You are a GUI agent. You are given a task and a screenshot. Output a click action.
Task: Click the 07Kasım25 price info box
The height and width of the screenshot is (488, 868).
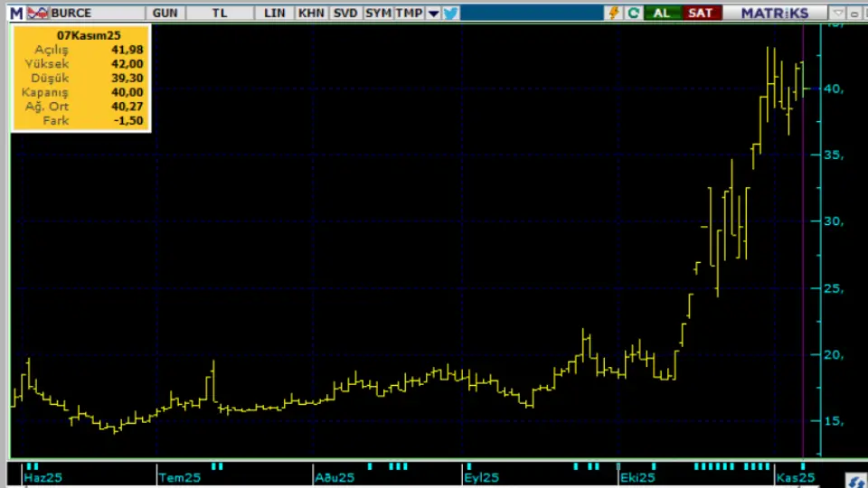tap(80, 78)
